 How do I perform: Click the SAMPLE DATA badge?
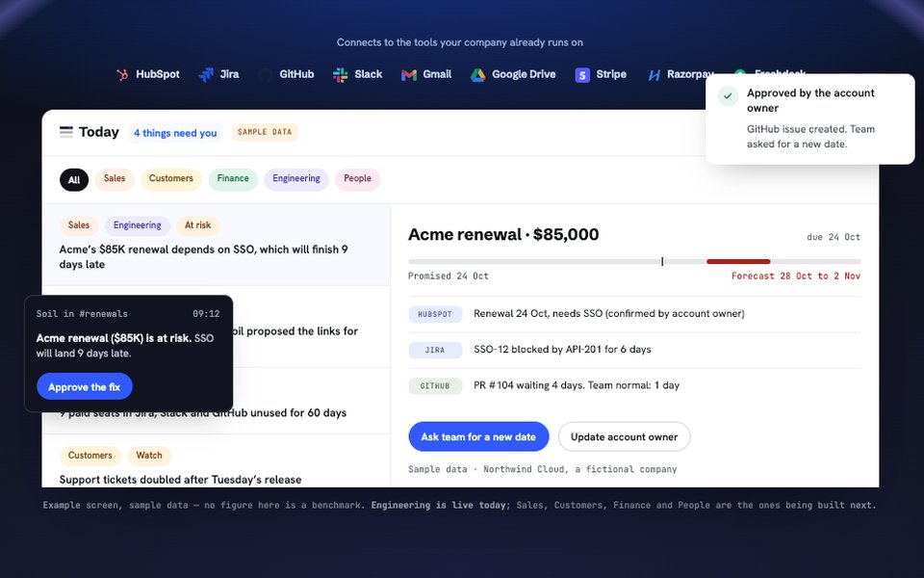tap(265, 132)
